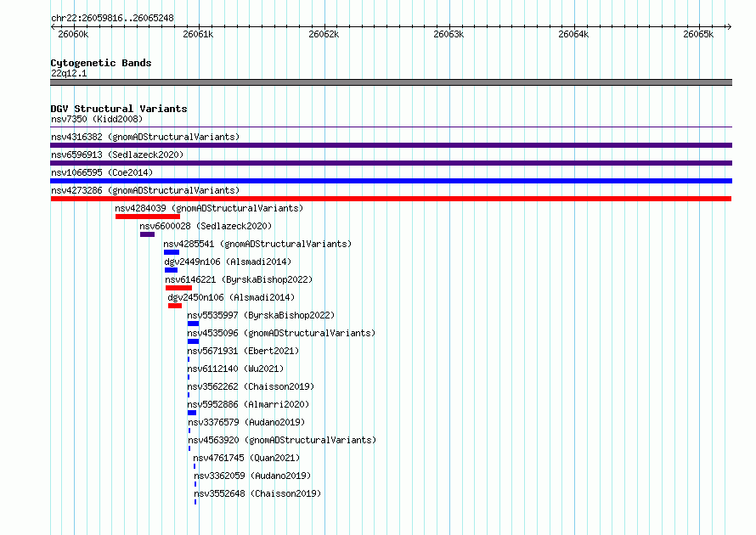Open variant nsv3562262 (Chaisson2019) label
Screen dimensions: 756x535
[251, 386]
